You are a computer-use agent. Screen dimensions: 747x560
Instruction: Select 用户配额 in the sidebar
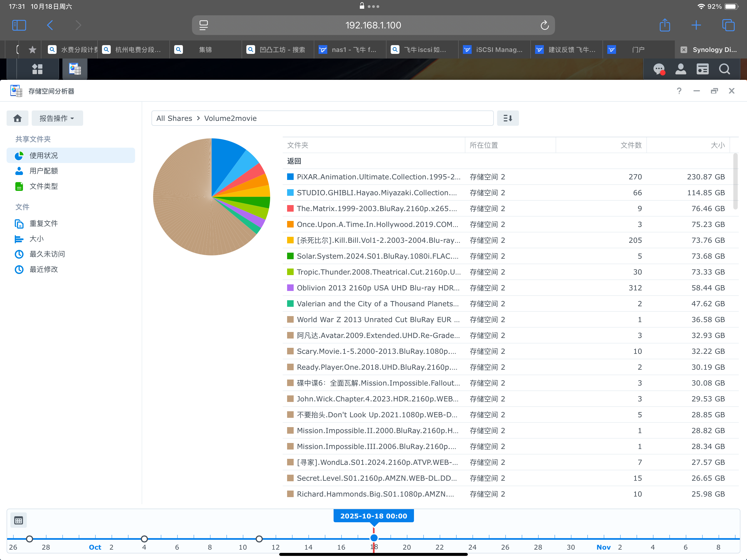click(x=43, y=171)
